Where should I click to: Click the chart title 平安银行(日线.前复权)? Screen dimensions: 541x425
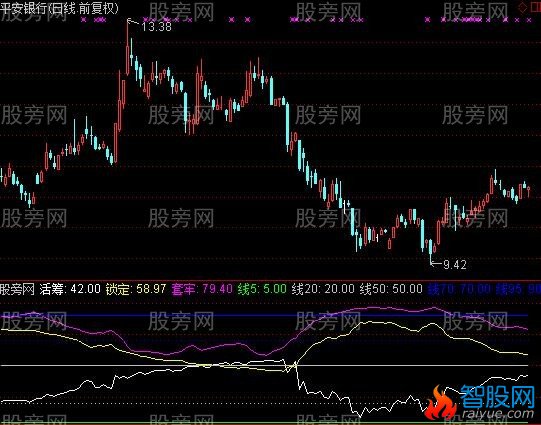[59, 8]
